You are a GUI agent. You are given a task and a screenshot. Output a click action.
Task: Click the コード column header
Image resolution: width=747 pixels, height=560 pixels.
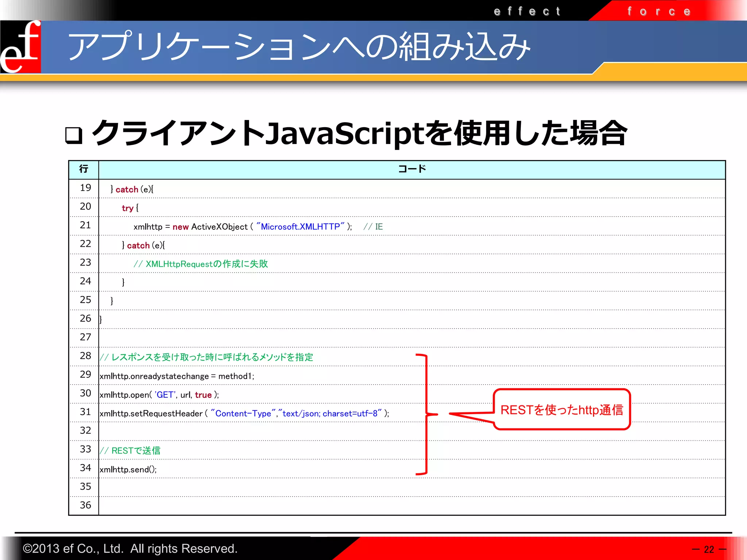[412, 169]
